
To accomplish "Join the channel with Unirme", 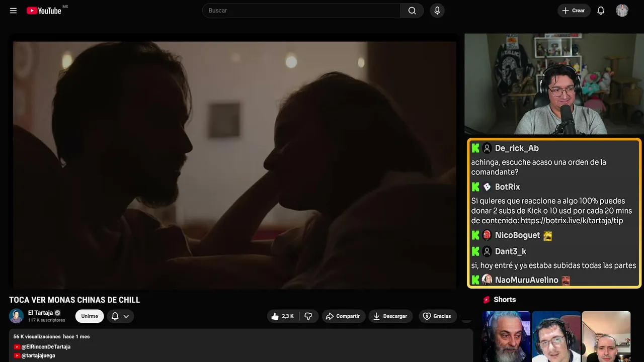I will coord(90,316).
